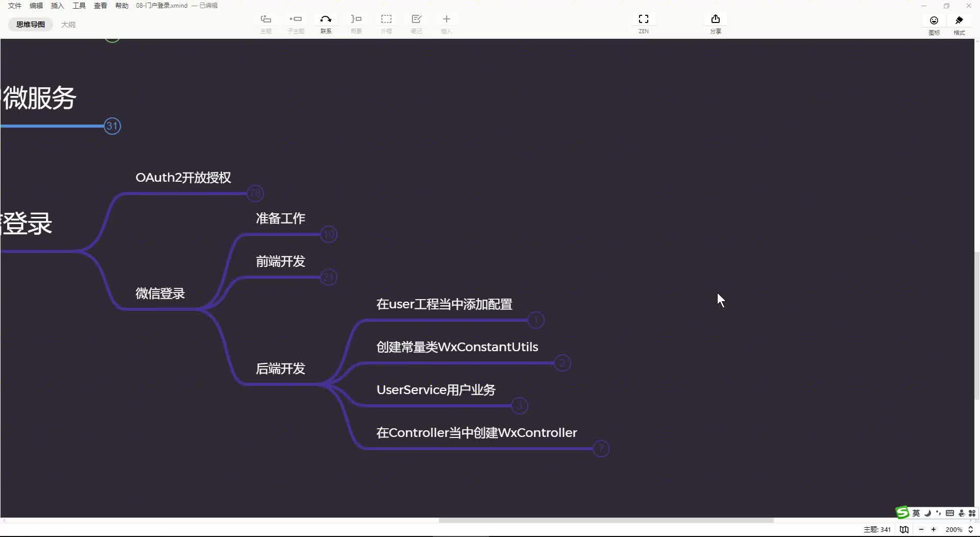The width and height of the screenshot is (980, 537).
Task: Select the partially visible 登录 topic
Action: [27, 224]
